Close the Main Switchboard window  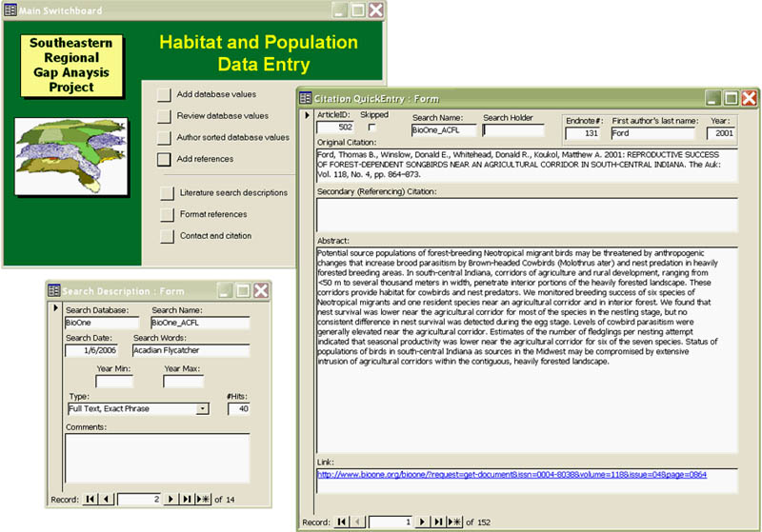click(x=375, y=10)
